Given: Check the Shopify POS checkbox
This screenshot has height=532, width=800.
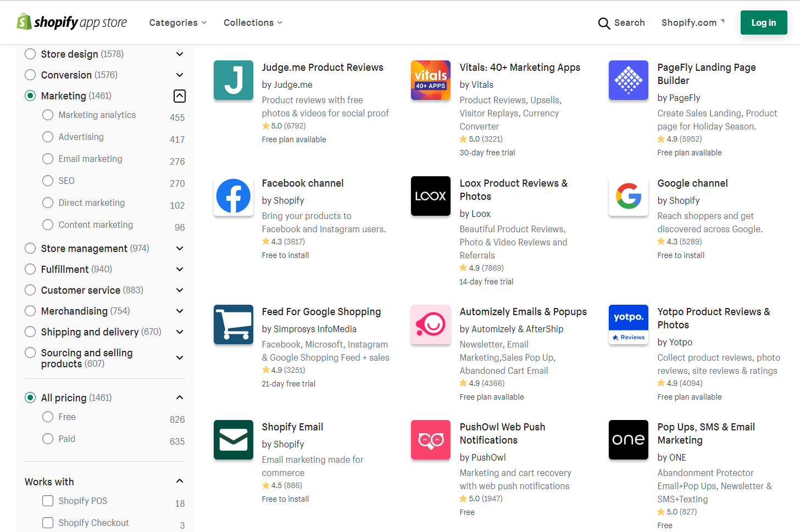Looking at the screenshot, I should tap(48, 501).
